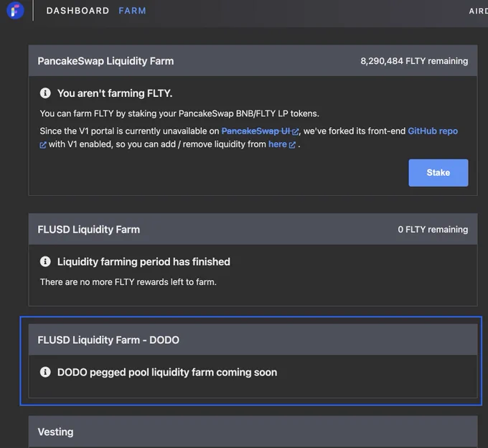The image size is (488, 448).
Task: Select the FLUSD Liquidity Farm header
Action: click(253, 229)
